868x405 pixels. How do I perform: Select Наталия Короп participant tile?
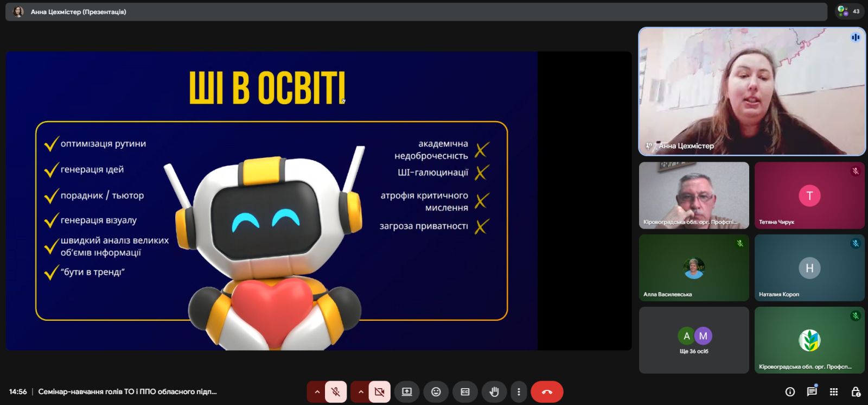809,268
